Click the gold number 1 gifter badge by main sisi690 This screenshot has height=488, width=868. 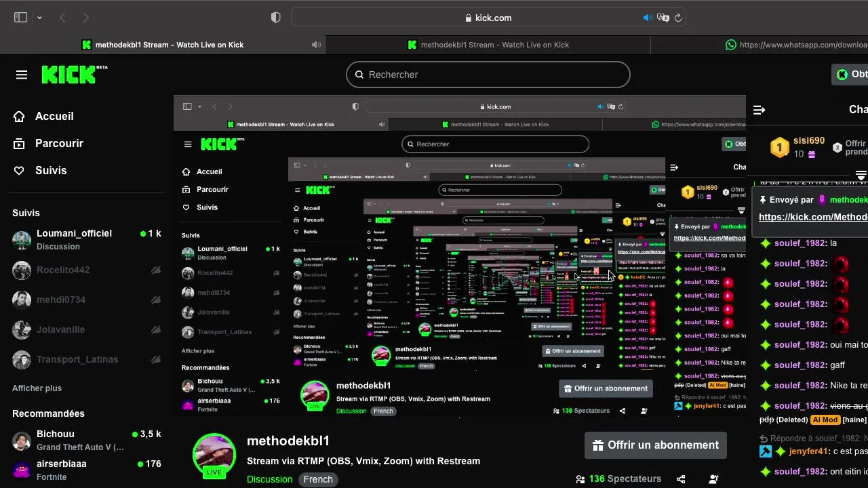click(780, 147)
